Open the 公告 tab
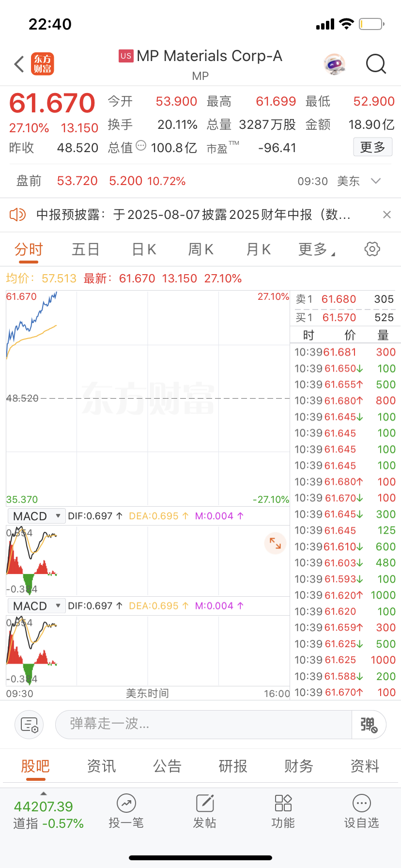401x868 pixels. [x=167, y=766]
